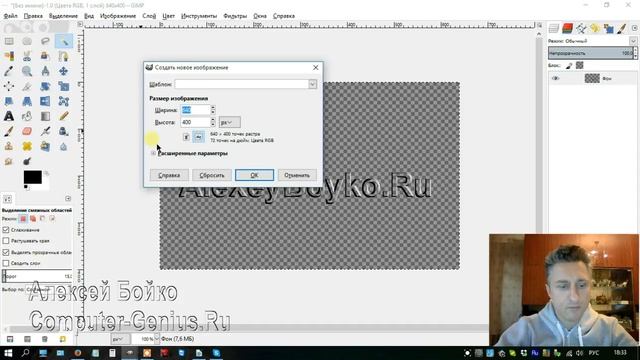
Task: Open the zoom percentage dropdown
Action: coord(157,339)
